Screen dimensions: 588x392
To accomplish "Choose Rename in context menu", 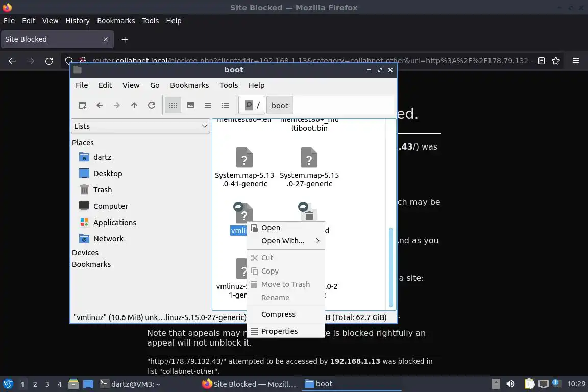I will 286,298.
